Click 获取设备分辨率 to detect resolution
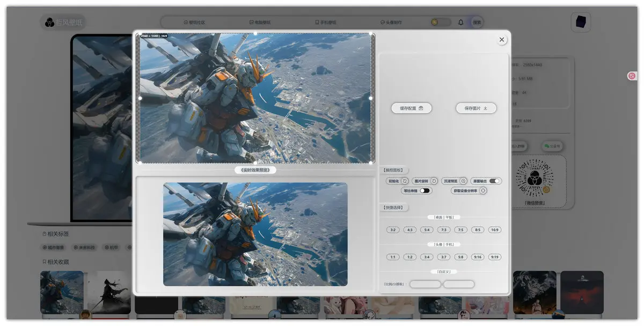Viewport: 644px width, 326px height. [x=469, y=190]
